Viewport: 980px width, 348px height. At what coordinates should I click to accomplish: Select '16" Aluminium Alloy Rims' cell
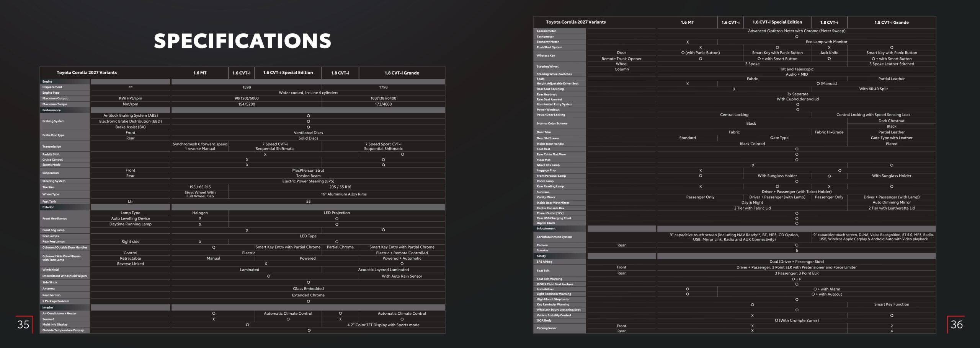[x=344, y=194]
